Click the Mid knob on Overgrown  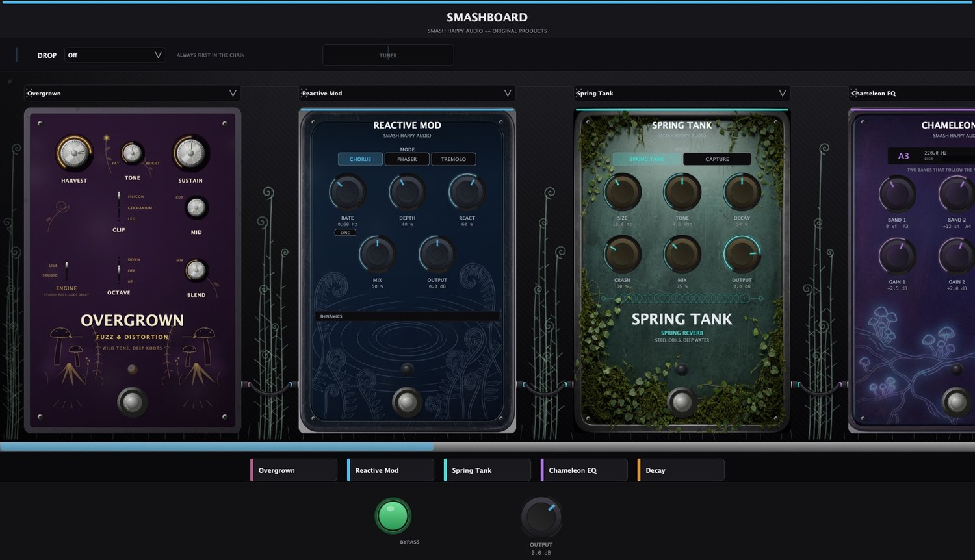[x=196, y=208]
